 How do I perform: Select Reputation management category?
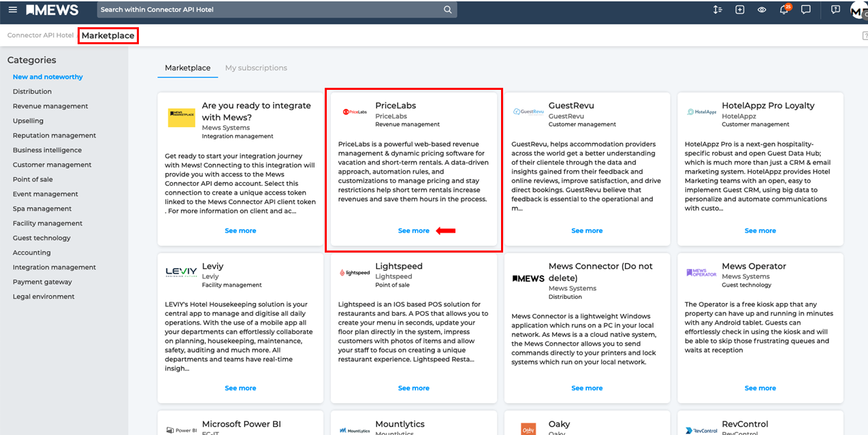pos(54,135)
